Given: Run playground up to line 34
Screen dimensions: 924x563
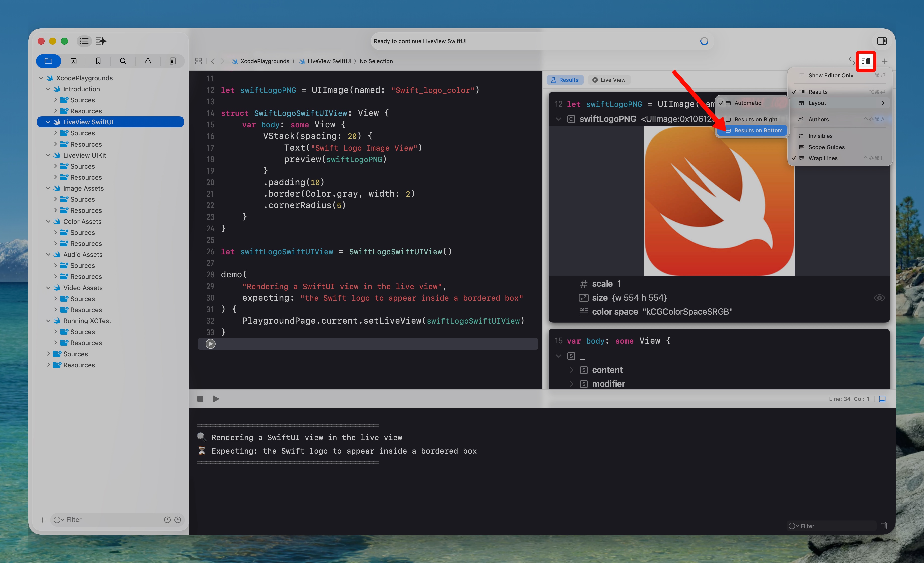Looking at the screenshot, I should [211, 344].
